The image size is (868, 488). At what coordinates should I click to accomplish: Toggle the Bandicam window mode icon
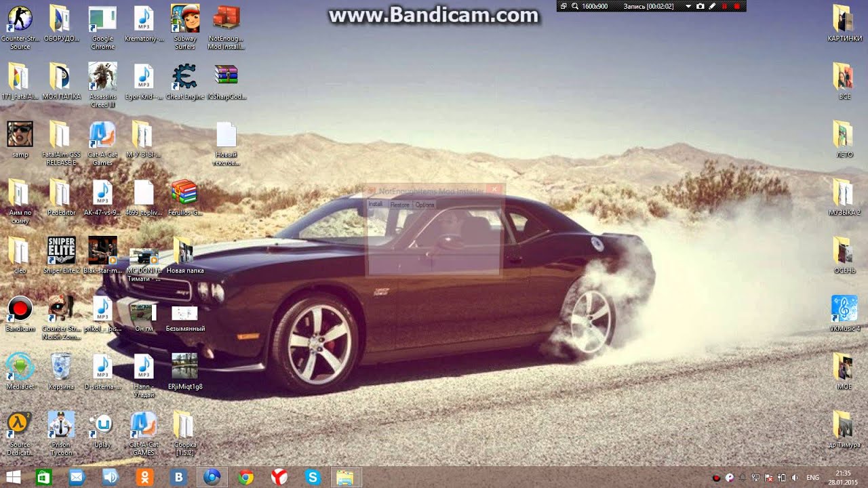(x=564, y=6)
